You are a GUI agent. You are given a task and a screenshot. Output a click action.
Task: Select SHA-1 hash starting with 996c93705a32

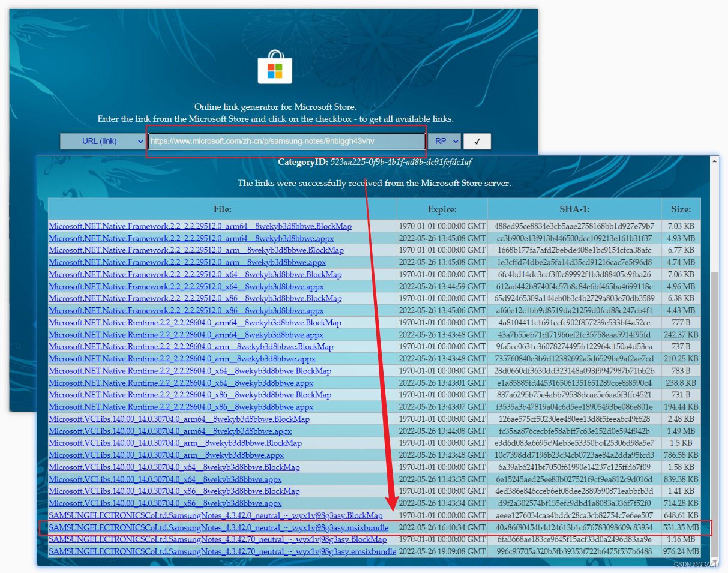574,551
